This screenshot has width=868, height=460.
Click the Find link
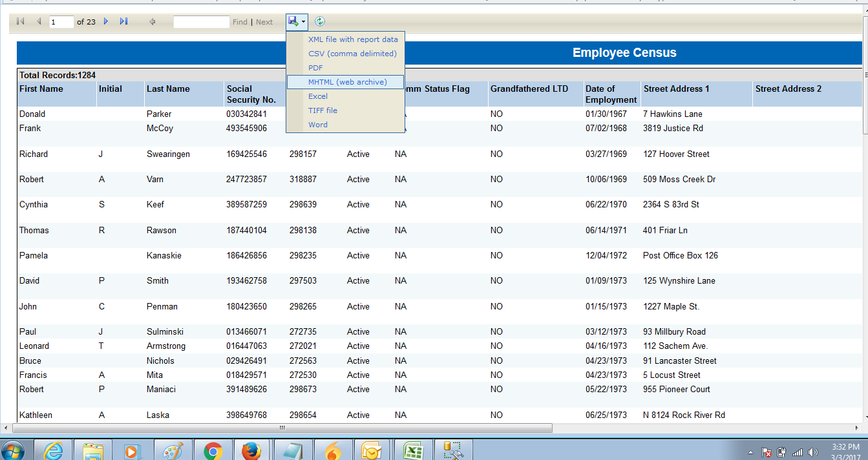[240, 22]
